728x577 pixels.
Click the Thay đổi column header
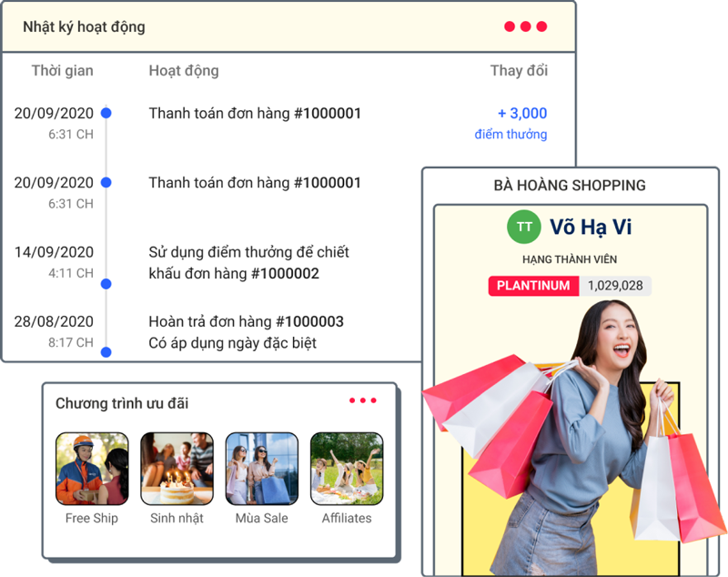pyautogui.click(x=519, y=71)
